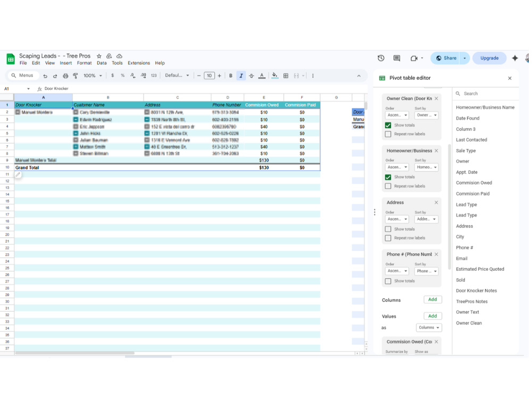Open the Share options arrow

coord(464,58)
